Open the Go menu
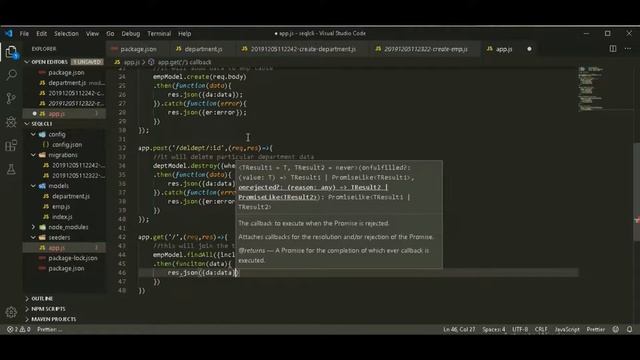Screen dimensions: 640x360 point(110,33)
